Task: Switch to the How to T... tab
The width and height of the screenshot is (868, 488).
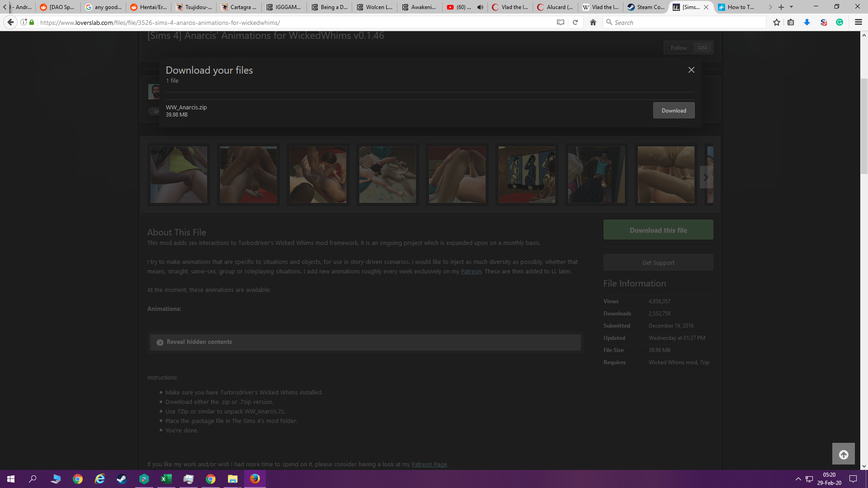Action: (x=736, y=7)
